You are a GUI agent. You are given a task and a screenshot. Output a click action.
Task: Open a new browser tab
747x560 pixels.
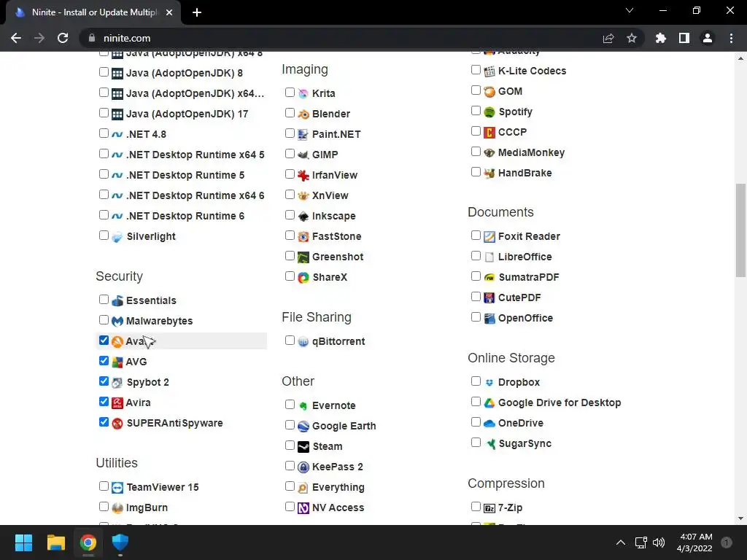(197, 12)
